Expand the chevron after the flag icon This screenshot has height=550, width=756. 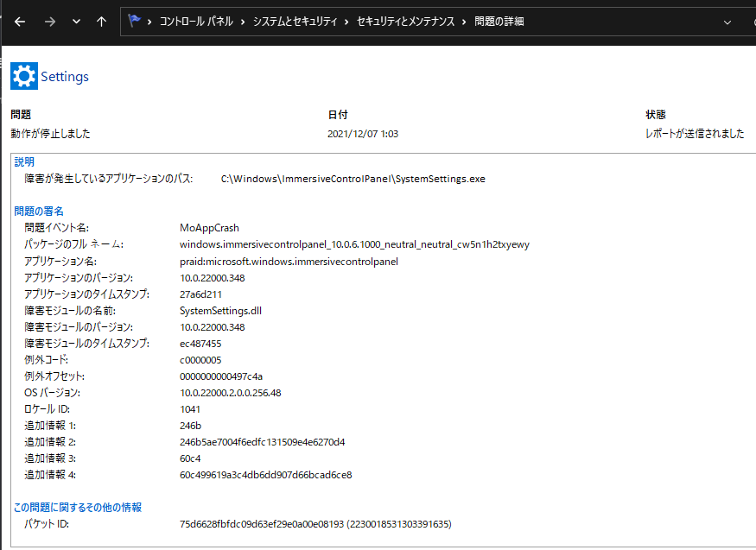pos(149,22)
